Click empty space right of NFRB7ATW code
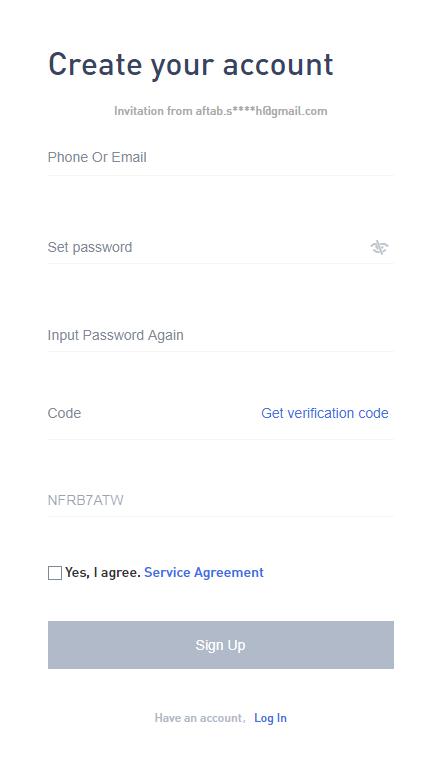 258,500
